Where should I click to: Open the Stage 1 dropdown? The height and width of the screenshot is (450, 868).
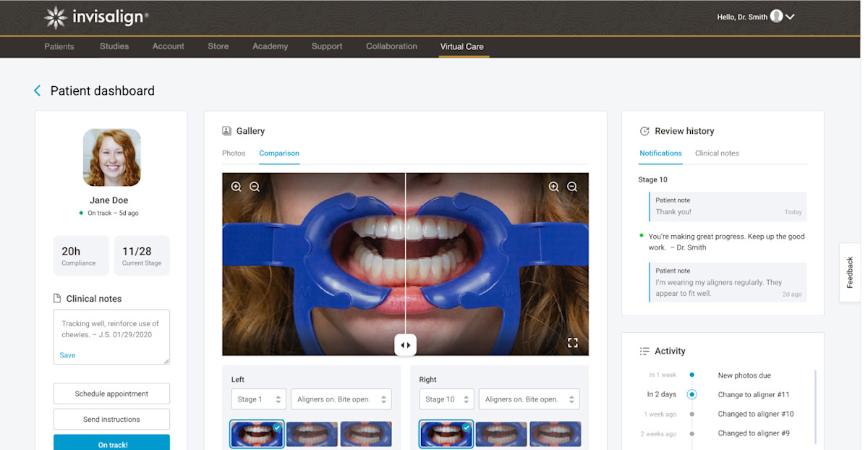(258, 399)
